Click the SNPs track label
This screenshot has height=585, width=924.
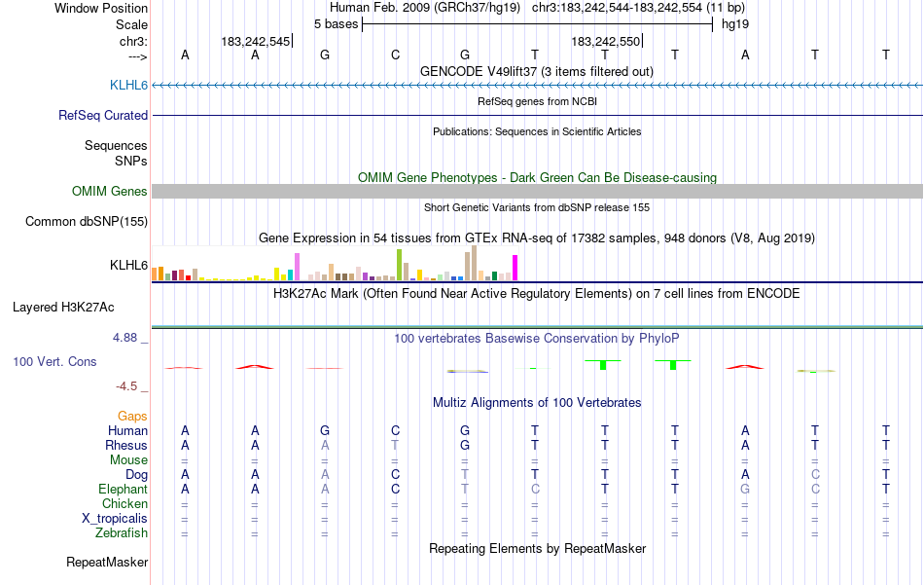pos(131,161)
